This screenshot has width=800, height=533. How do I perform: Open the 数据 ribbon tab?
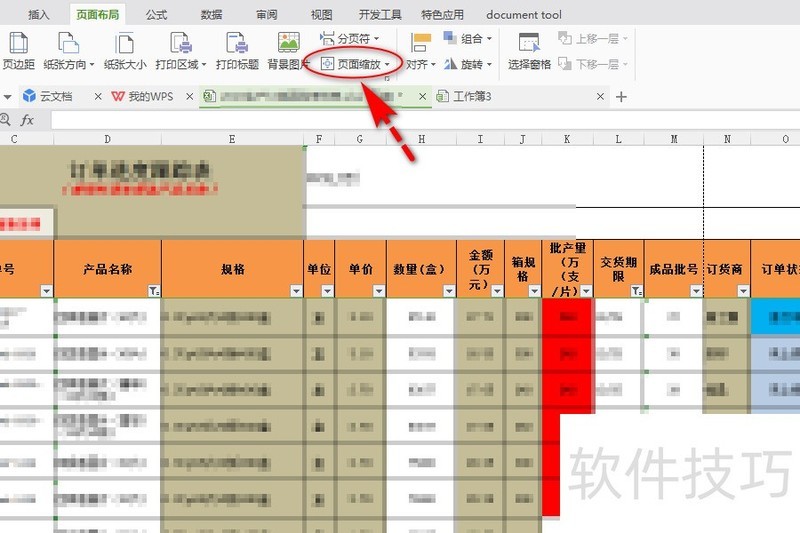(211, 15)
